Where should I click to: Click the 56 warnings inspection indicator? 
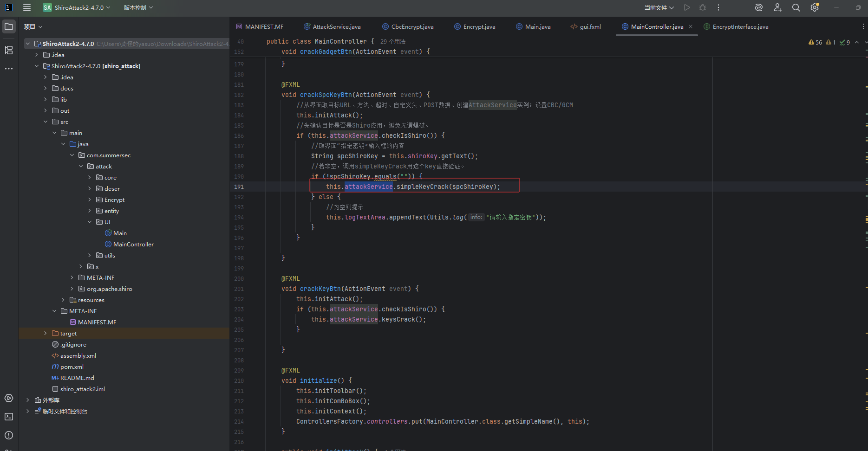816,42
